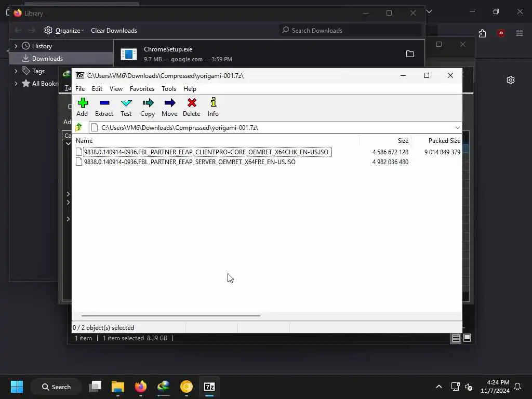
Task: Show hidden system tray icons
Action: pyautogui.click(x=438, y=387)
